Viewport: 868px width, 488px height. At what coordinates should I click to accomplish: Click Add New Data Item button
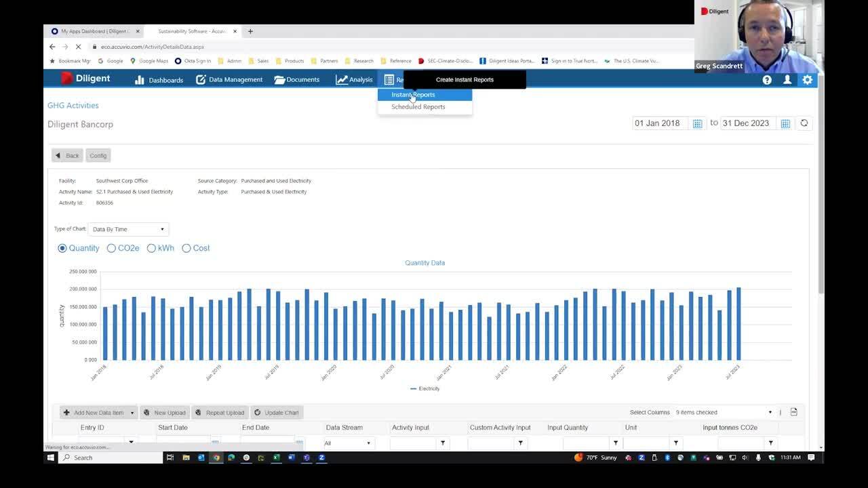click(x=94, y=412)
